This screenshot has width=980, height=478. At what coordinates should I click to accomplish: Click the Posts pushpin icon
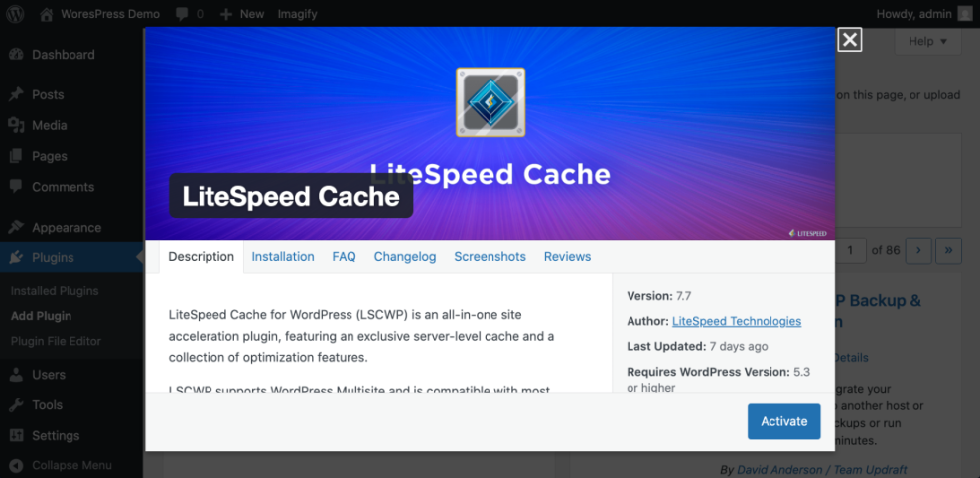click(x=17, y=95)
